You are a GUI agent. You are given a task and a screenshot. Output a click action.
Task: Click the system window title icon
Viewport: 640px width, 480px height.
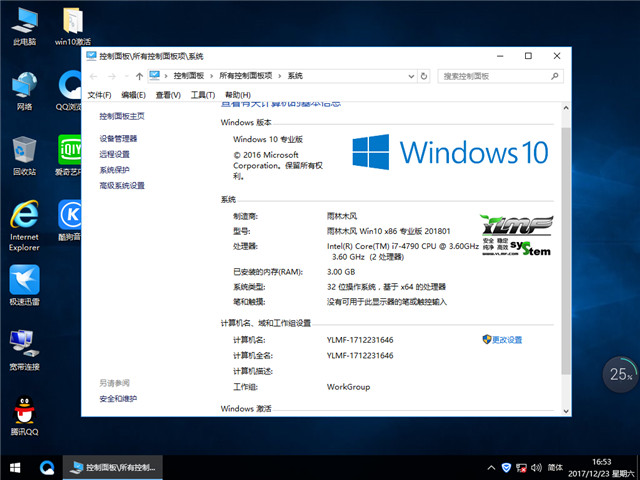pos(91,56)
